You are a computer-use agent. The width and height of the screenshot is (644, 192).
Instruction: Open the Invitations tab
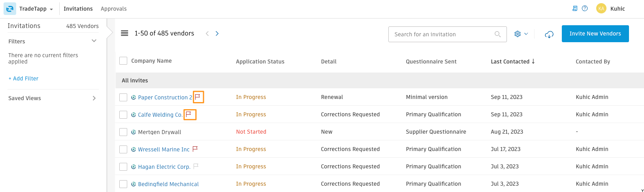tap(78, 9)
